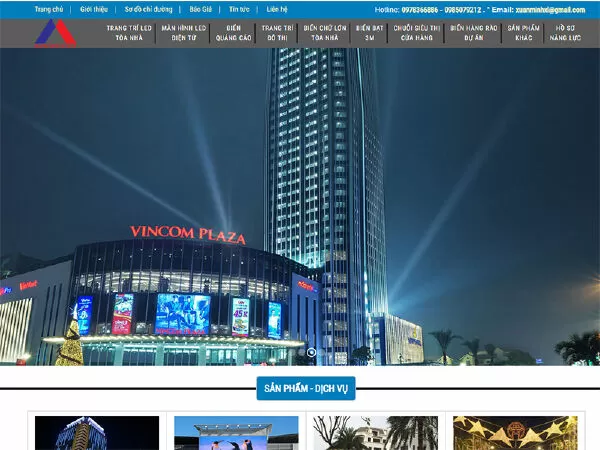This screenshot has height=450, width=600.
Task: Select Biển hàng rào dự án menu
Action: click(x=474, y=33)
